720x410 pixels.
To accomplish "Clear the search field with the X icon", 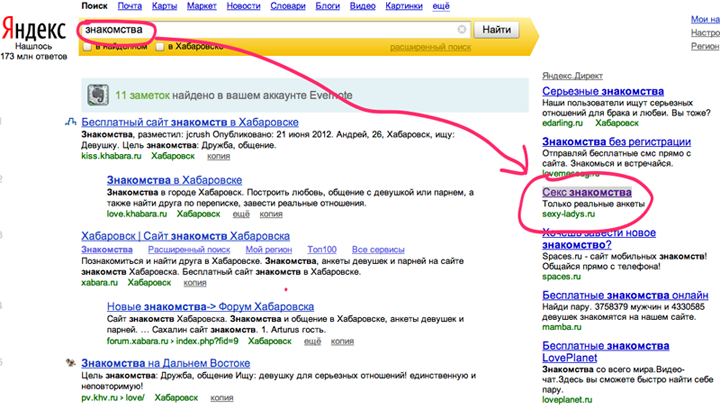I will [461, 29].
